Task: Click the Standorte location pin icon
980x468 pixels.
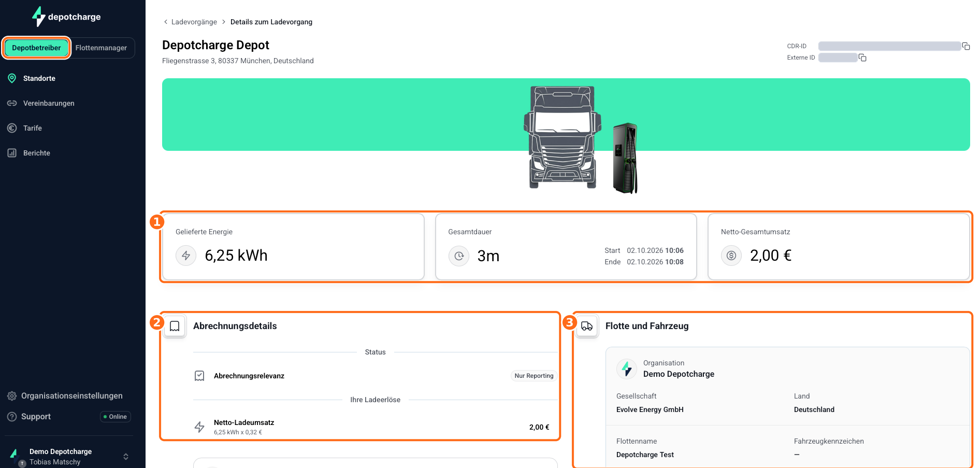Action: (12, 78)
